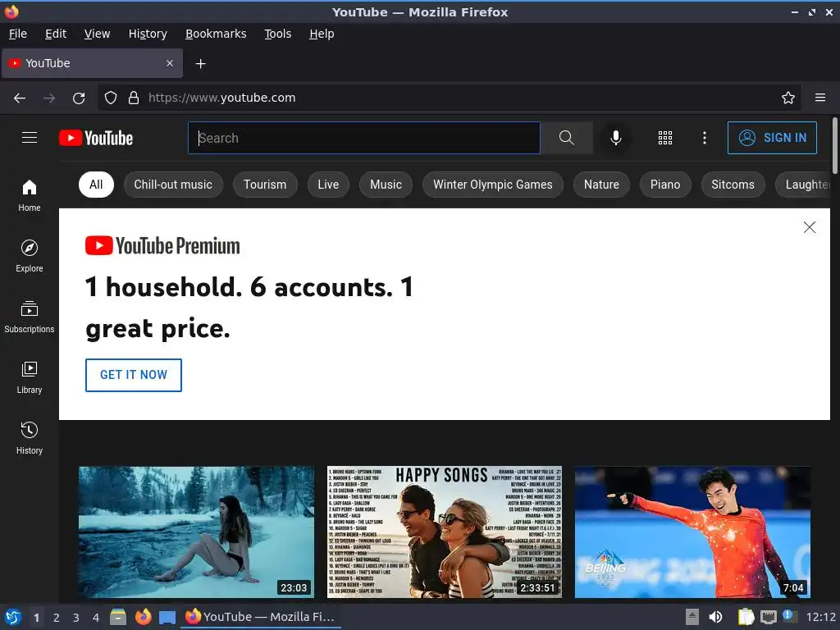The height and width of the screenshot is (630, 840).
Task: Click the YouTube logo
Action: point(96,138)
